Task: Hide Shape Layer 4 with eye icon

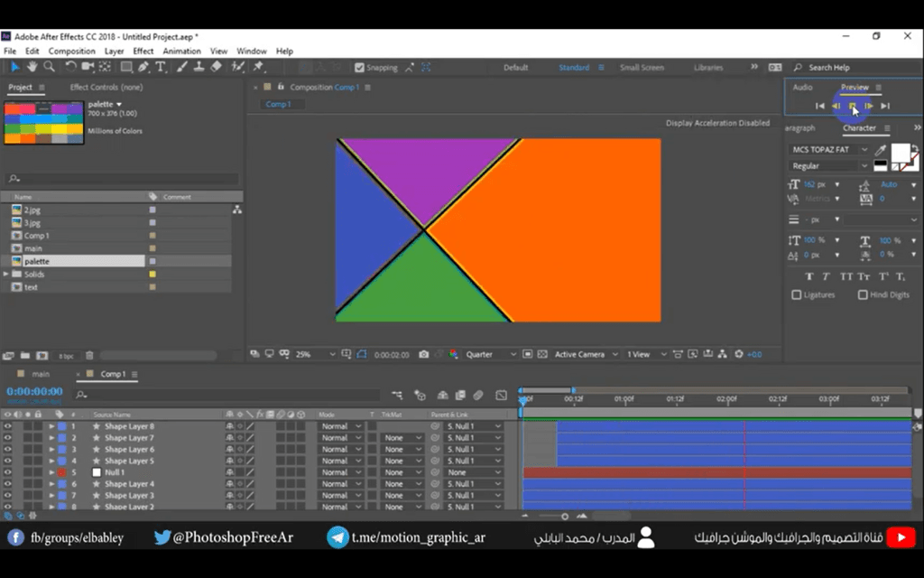Action: pyautogui.click(x=7, y=484)
